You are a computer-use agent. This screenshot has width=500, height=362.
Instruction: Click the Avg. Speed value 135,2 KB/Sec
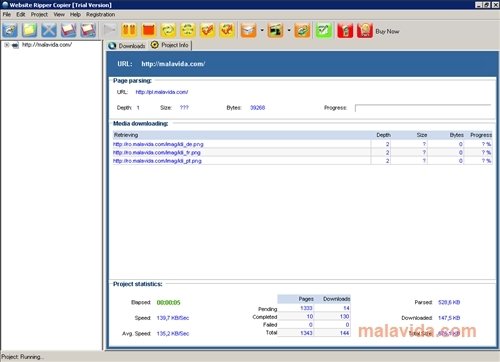173,334
